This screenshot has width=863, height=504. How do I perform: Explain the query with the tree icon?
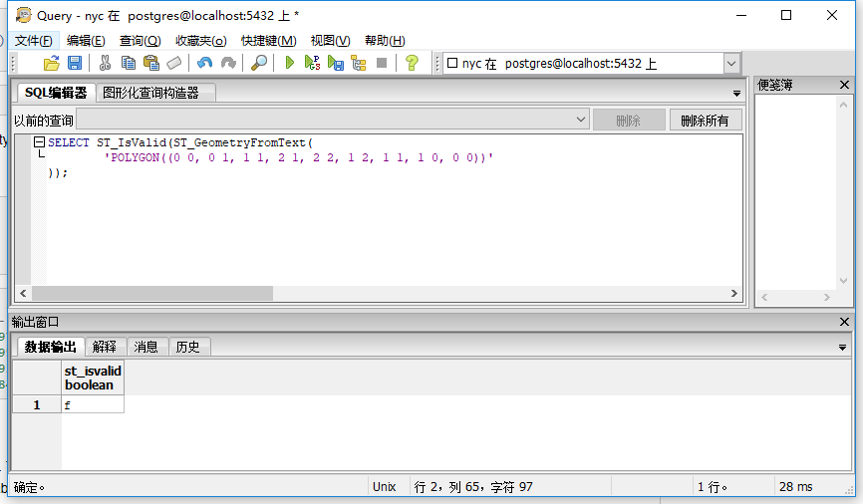[x=359, y=64]
